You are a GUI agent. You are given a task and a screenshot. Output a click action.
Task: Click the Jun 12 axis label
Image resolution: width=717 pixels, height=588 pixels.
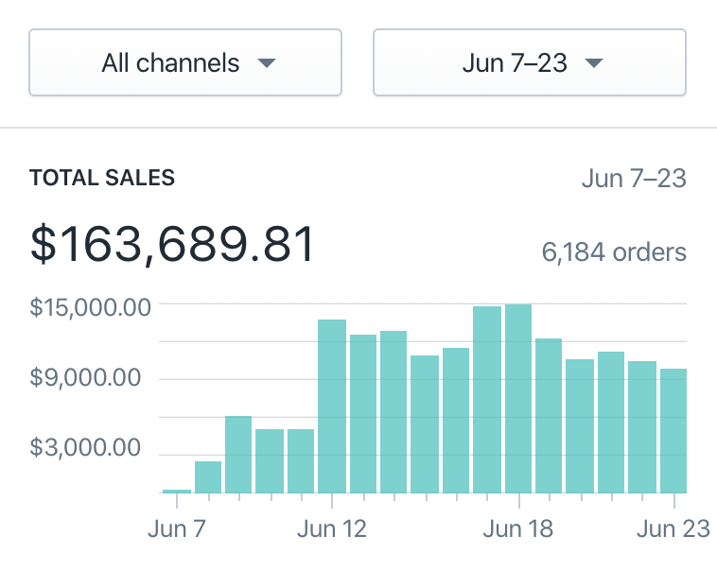332,529
